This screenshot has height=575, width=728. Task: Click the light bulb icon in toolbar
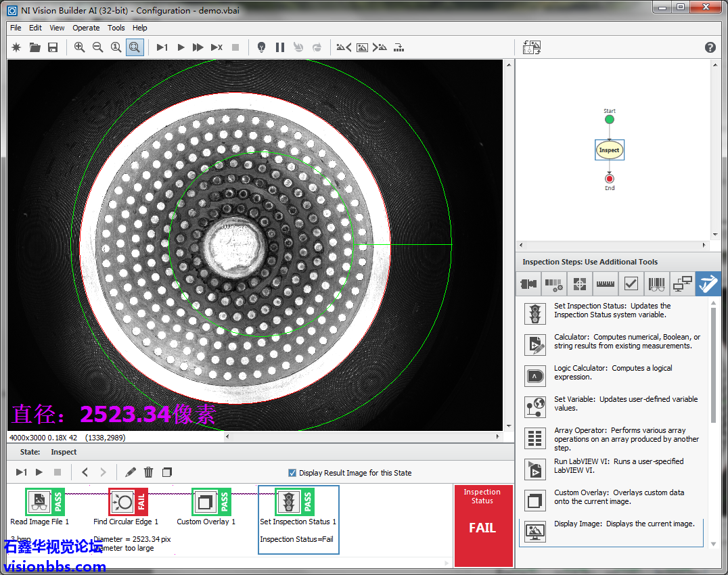(x=262, y=47)
